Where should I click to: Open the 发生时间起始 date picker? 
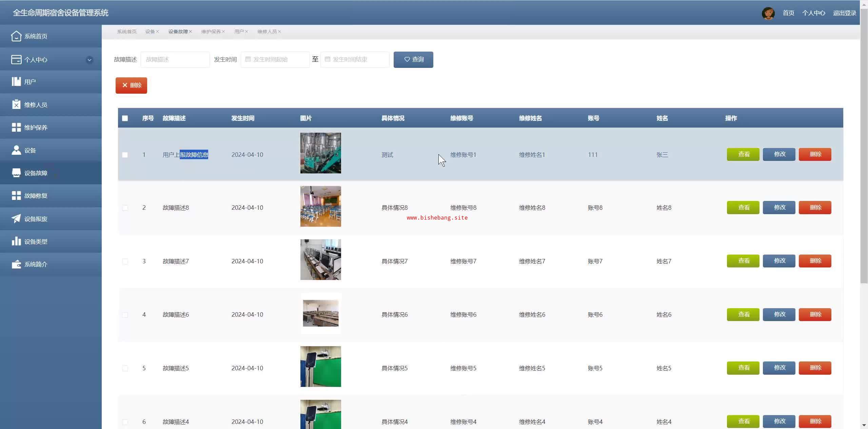pos(275,59)
